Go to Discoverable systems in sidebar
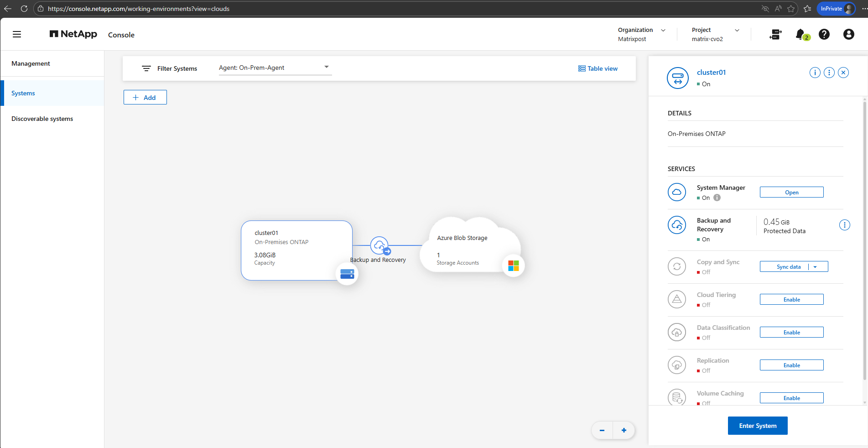 tap(42, 119)
